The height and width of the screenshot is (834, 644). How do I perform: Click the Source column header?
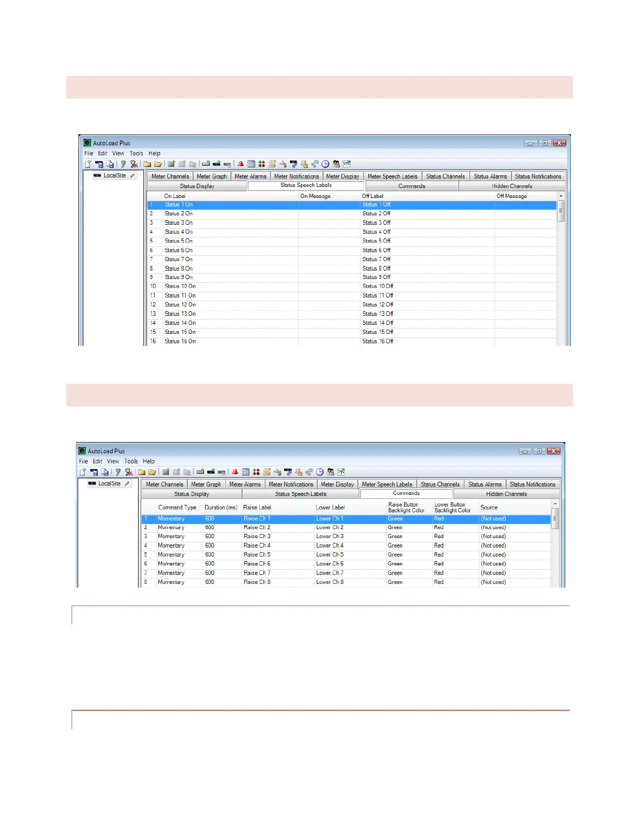point(515,508)
